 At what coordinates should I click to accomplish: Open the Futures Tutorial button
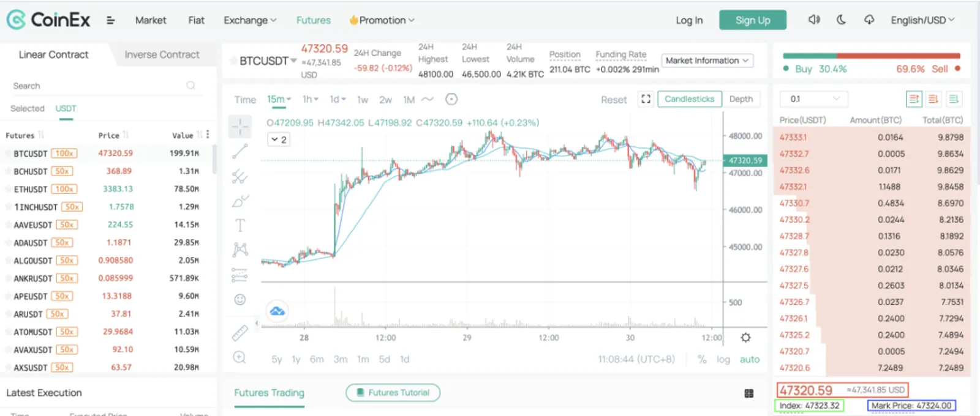point(393,393)
